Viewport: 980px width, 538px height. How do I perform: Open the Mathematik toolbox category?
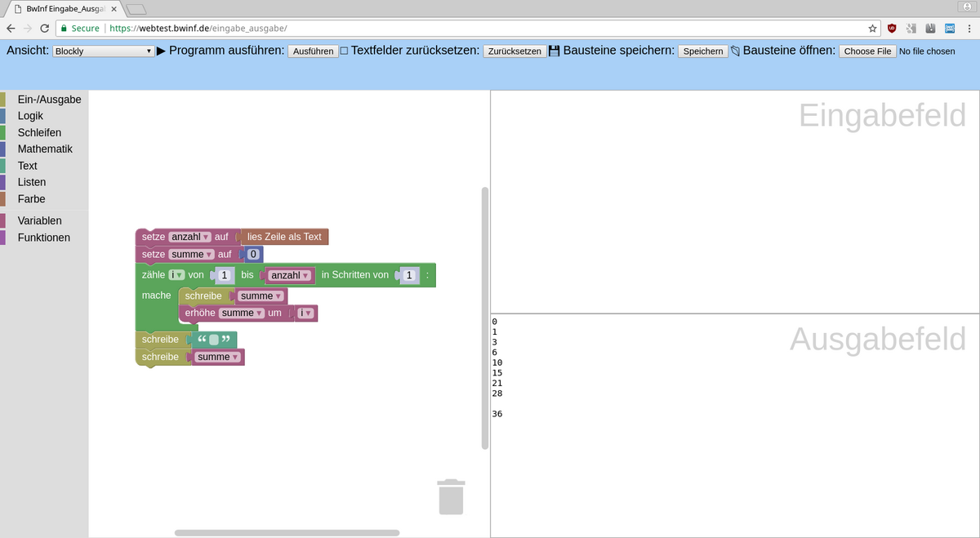point(45,149)
